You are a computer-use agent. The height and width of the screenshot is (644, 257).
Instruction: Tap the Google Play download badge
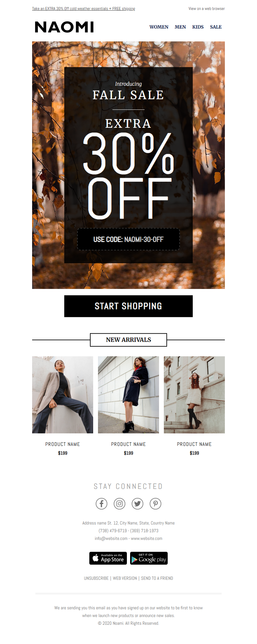tap(149, 558)
